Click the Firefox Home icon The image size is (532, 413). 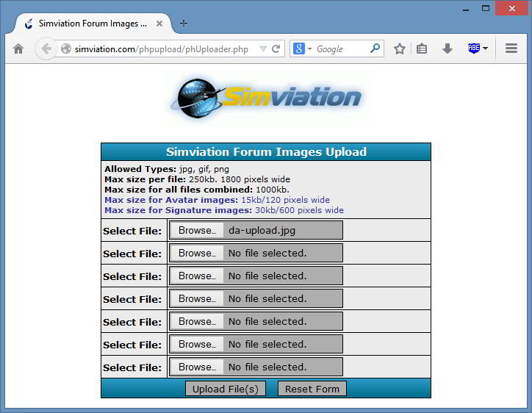(x=18, y=49)
